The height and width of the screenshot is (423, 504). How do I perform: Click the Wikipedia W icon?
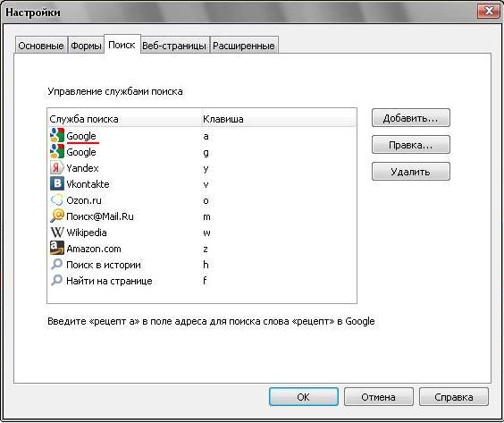click(57, 233)
